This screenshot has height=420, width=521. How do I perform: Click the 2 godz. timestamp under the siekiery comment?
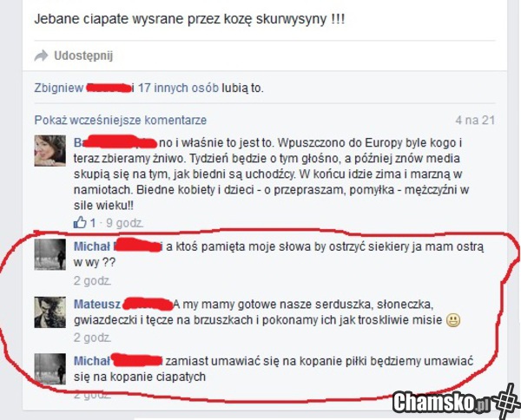(x=92, y=281)
